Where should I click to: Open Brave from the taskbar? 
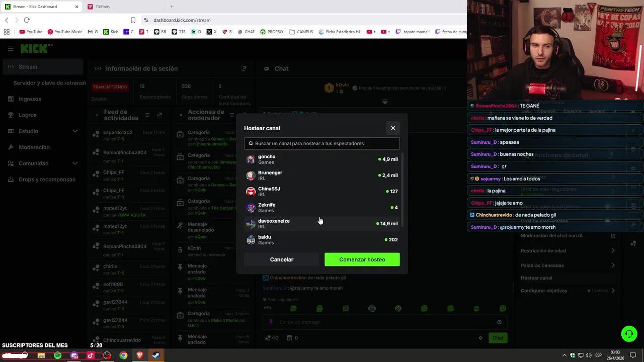coord(140,355)
